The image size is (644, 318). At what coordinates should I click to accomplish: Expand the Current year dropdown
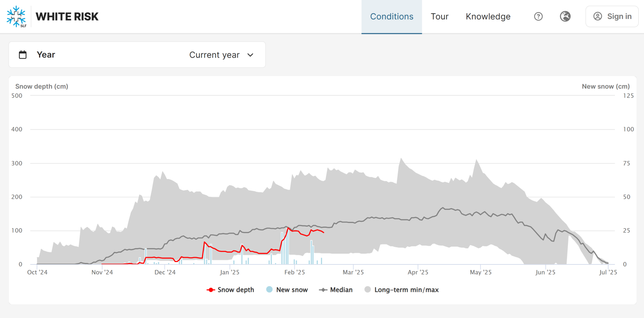pos(214,55)
